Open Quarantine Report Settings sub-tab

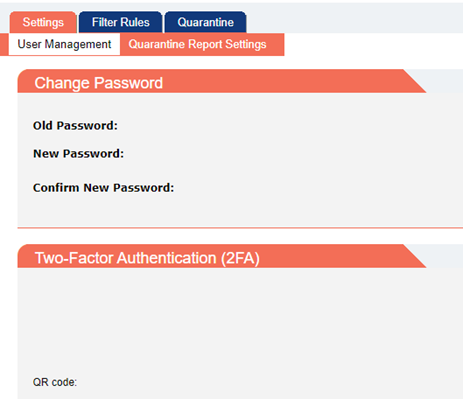197,44
